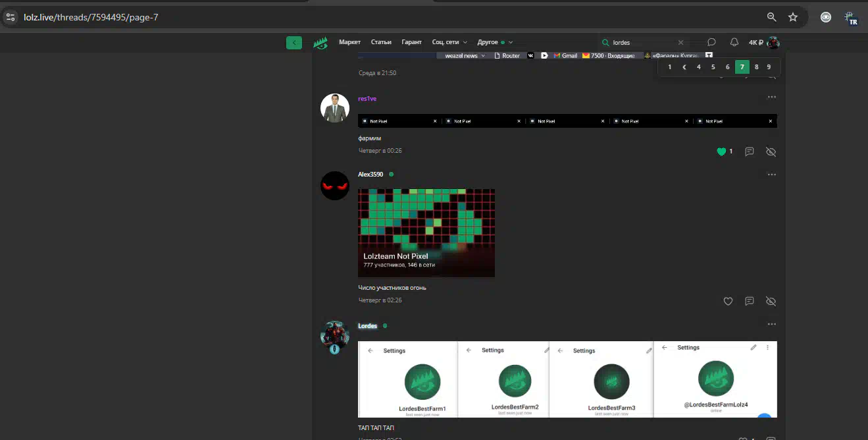Viewport: 868px width, 440px height.
Task: Hide res1ve's post with crossed-eye icon
Action: [771, 151]
